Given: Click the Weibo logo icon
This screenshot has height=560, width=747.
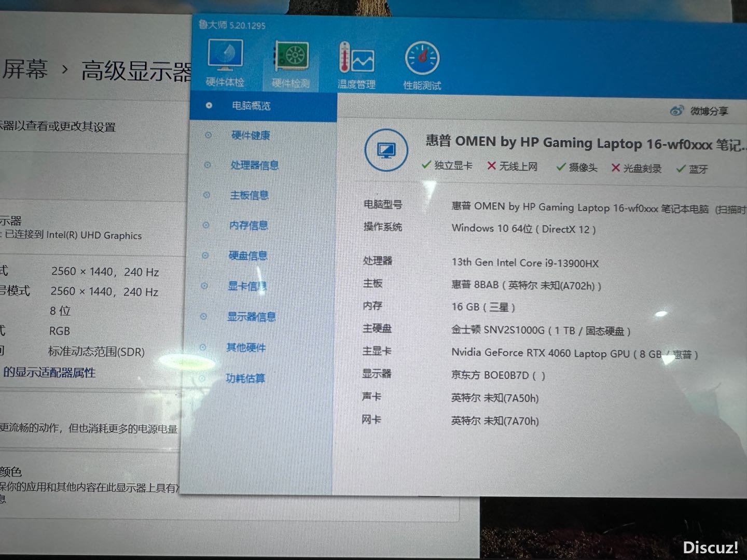Looking at the screenshot, I should pyautogui.click(x=676, y=110).
